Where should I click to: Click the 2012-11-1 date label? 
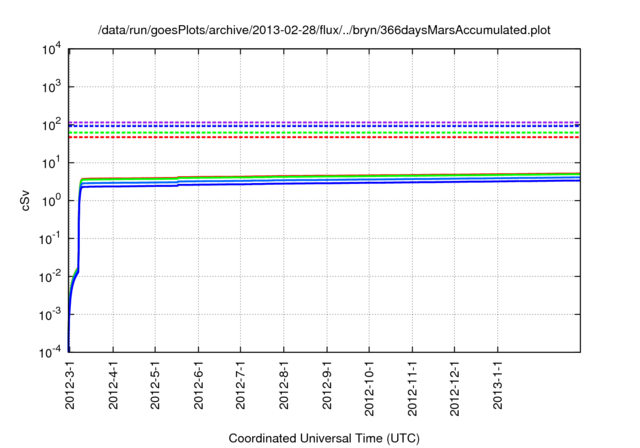412,388
